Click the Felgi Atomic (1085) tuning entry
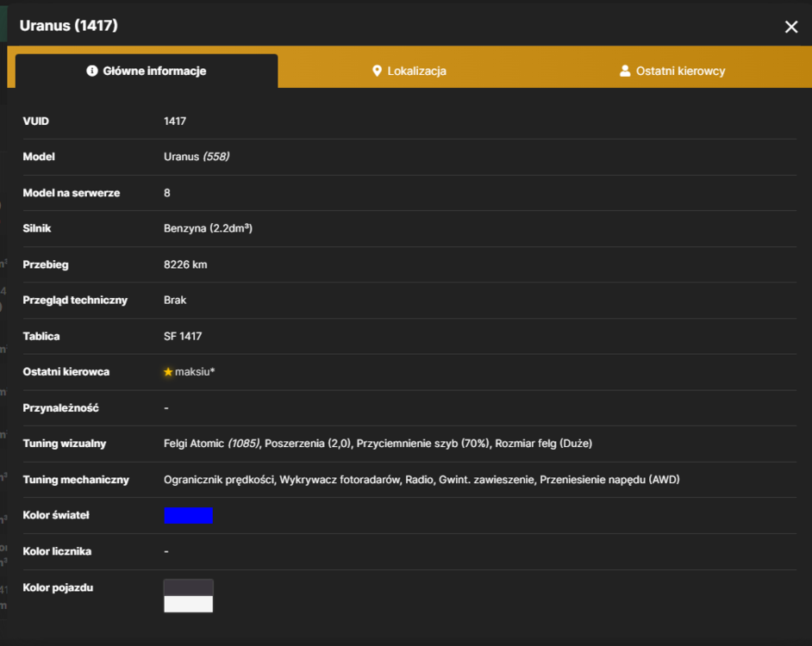 [x=211, y=444]
